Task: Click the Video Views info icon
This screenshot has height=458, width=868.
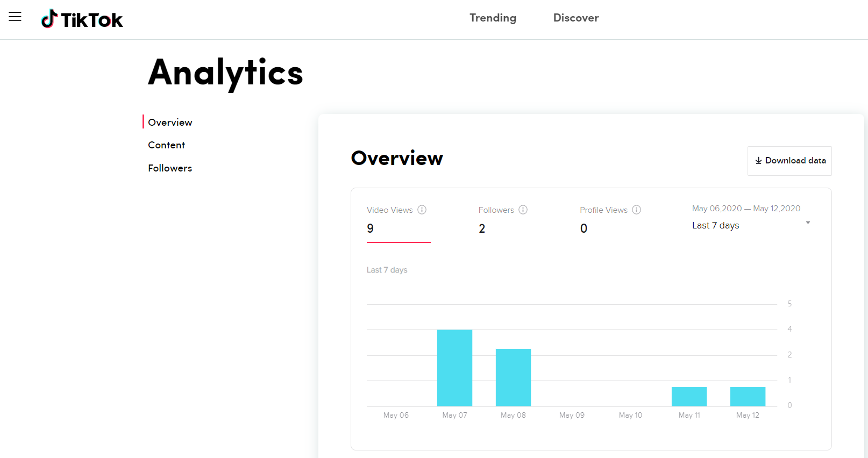Action: tap(422, 210)
